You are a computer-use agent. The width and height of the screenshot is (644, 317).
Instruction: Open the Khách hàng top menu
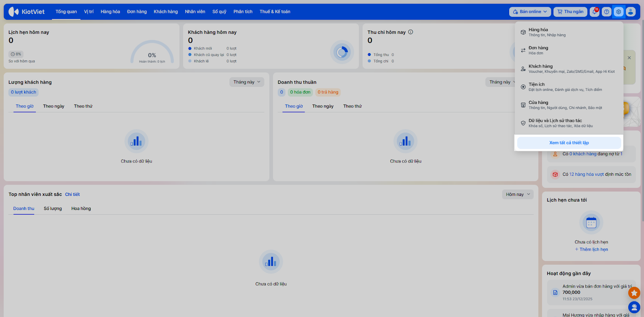click(166, 12)
